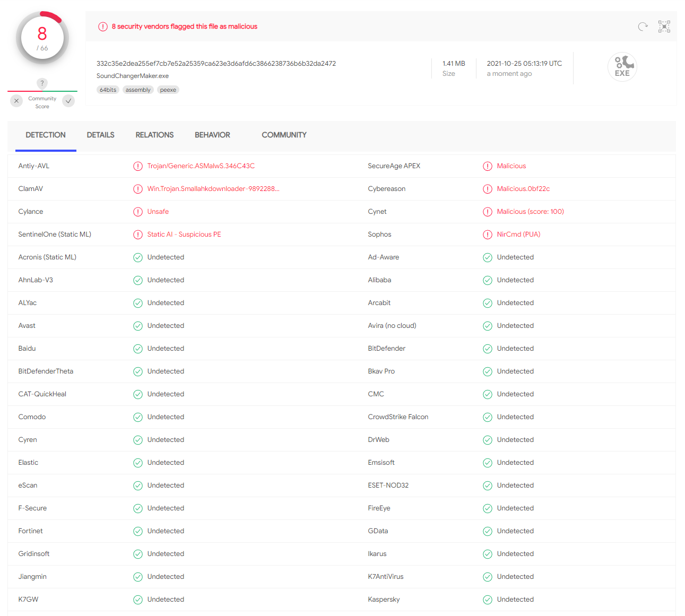Click the 2021-10-25 05:13:19 UTC timestamp
The height and width of the screenshot is (616, 685).
click(524, 64)
